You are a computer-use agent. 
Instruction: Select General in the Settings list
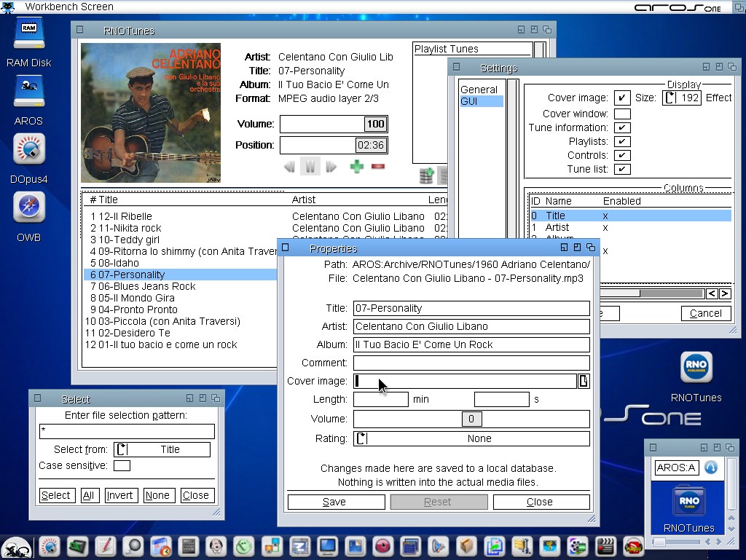click(479, 90)
